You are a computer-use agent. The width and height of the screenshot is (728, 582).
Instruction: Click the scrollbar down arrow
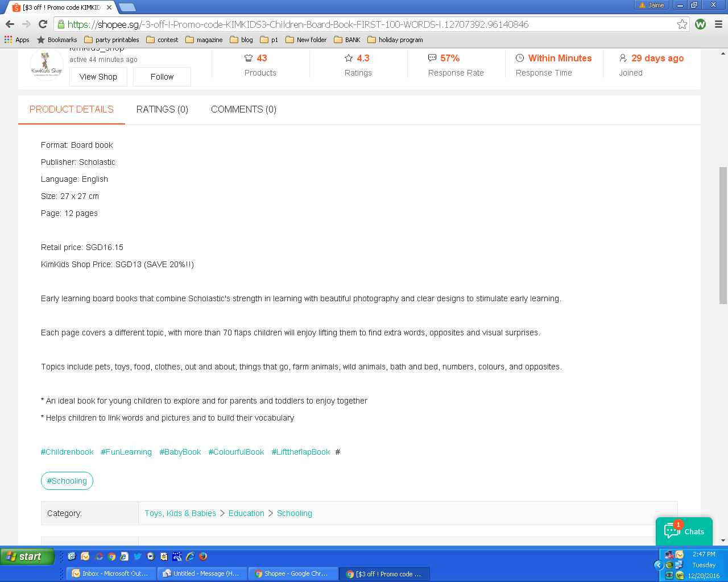coord(723,541)
